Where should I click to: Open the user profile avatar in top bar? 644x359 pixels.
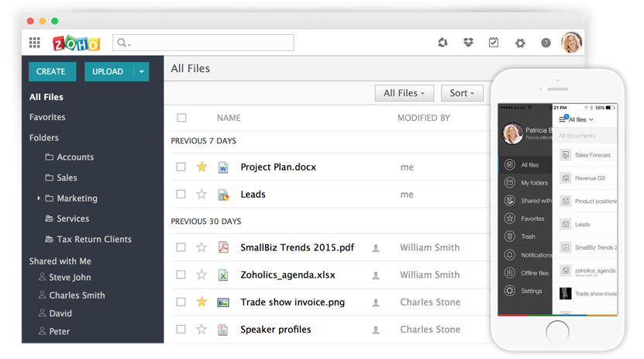coord(571,43)
